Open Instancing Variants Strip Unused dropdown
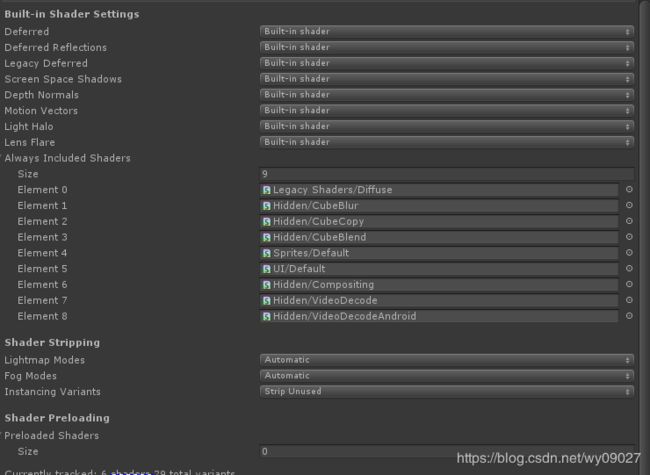The image size is (650, 475). click(446, 392)
